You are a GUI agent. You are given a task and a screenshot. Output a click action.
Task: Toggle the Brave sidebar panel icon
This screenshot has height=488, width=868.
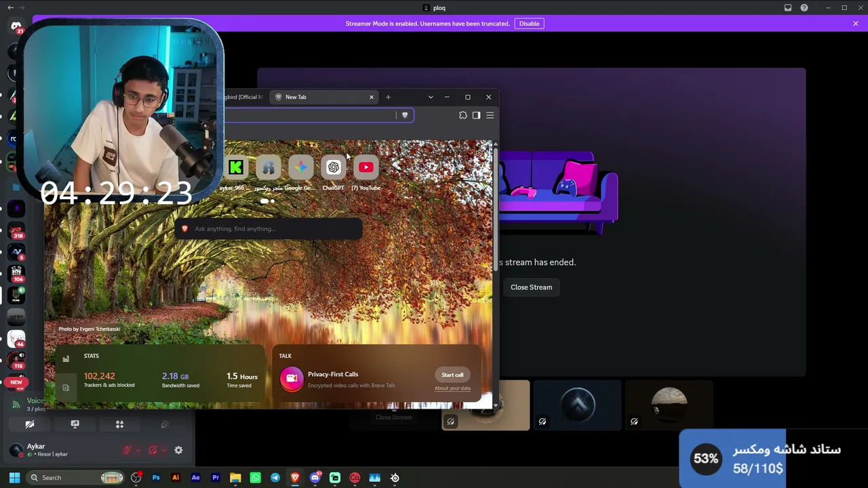[x=476, y=115]
